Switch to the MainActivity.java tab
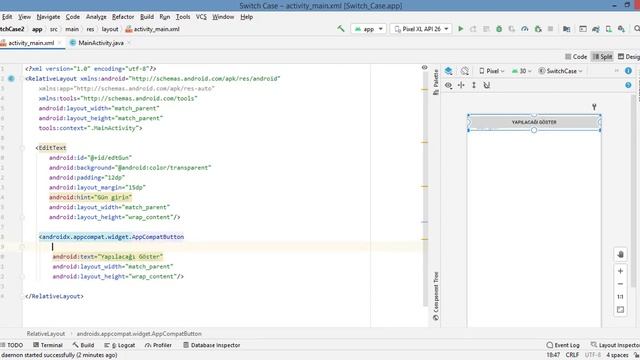Screen dimensions: 640x360 click(101, 43)
